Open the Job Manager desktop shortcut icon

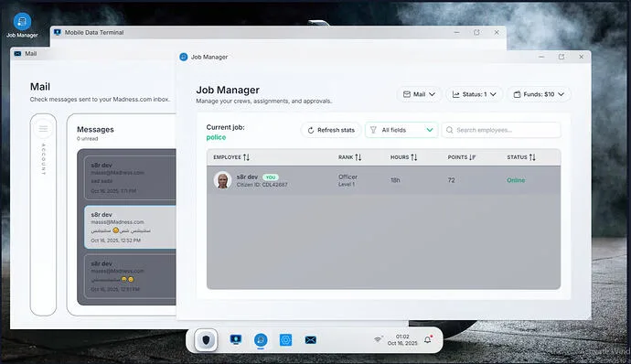click(x=22, y=21)
